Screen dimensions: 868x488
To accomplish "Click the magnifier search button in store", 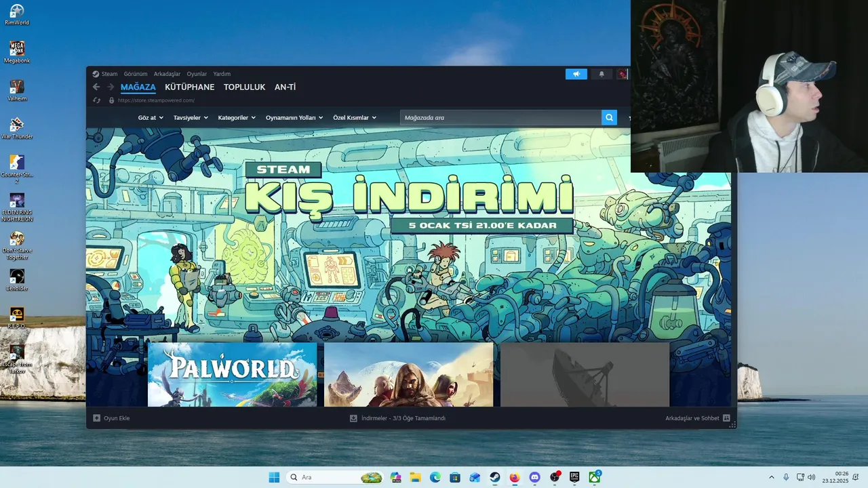I will [x=609, y=117].
